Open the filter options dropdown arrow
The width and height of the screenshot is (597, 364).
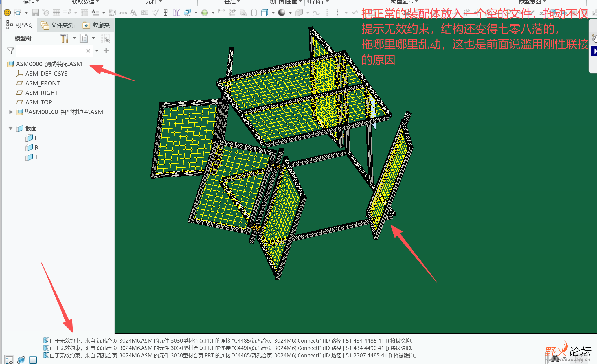[97, 51]
